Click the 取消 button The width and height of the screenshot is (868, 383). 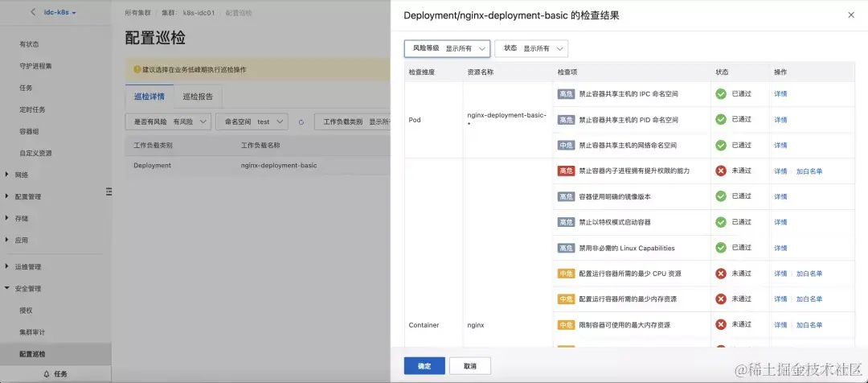click(470, 366)
